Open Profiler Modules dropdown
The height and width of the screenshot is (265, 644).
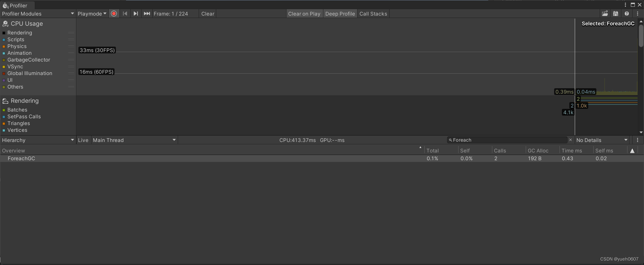38,14
